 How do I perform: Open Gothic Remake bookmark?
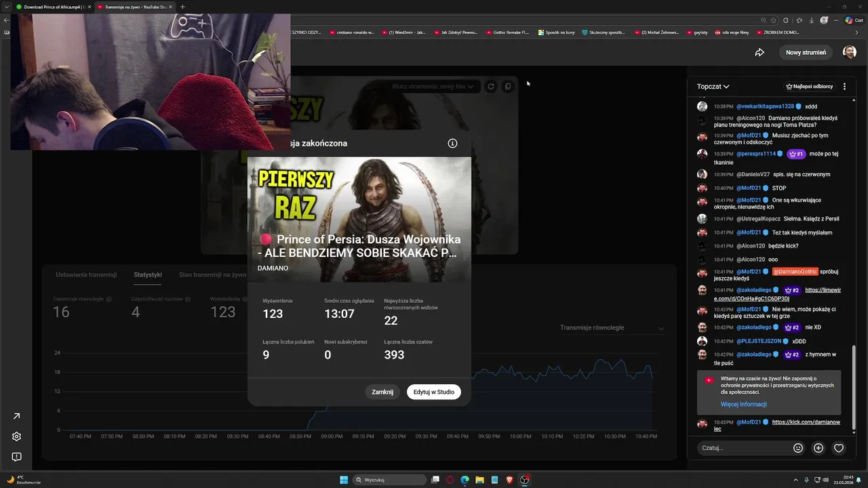pos(507,32)
